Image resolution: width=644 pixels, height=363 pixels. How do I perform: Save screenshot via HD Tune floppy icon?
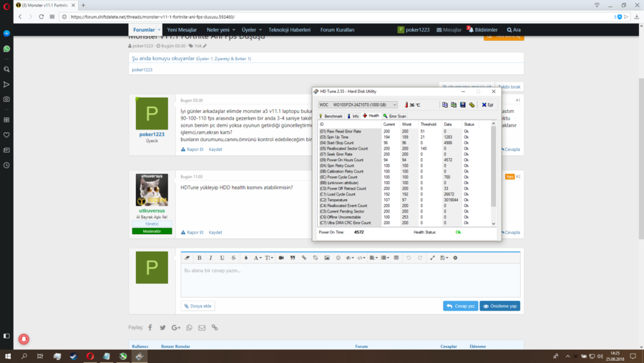coord(462,105)
